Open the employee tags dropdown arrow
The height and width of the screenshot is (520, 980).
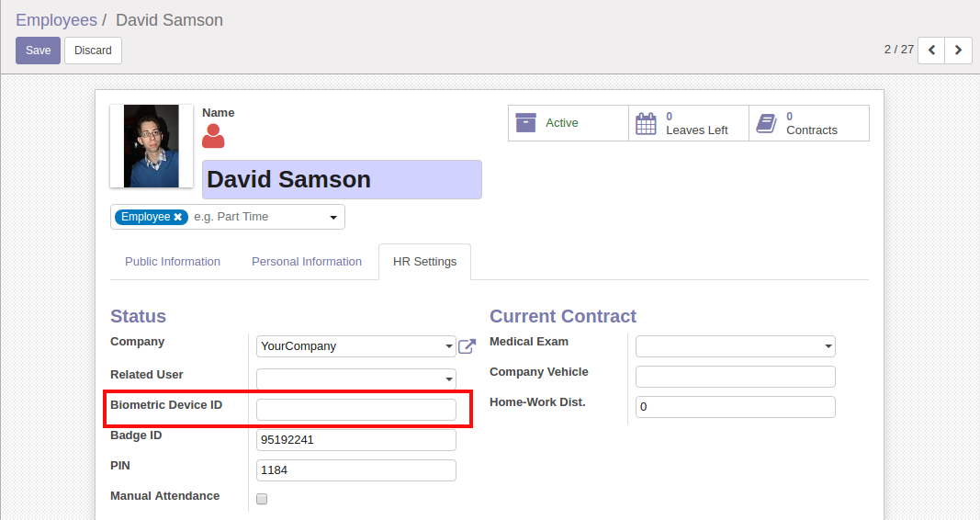point(333,218)
